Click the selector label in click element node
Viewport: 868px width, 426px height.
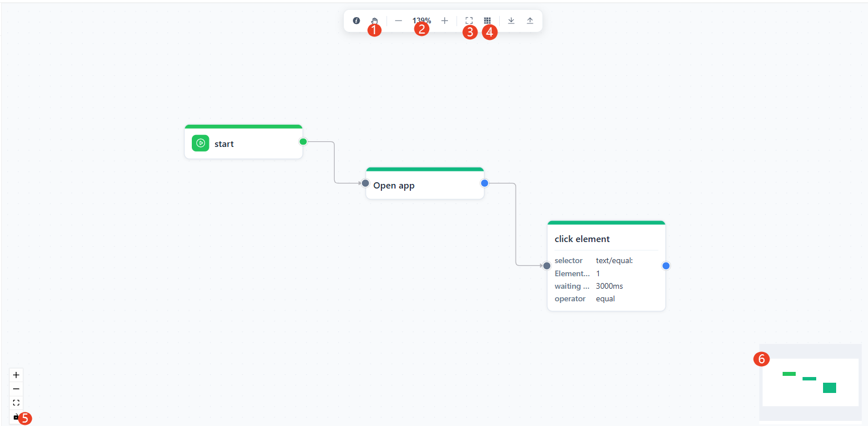pyautogui.click(x=569, y=261)
